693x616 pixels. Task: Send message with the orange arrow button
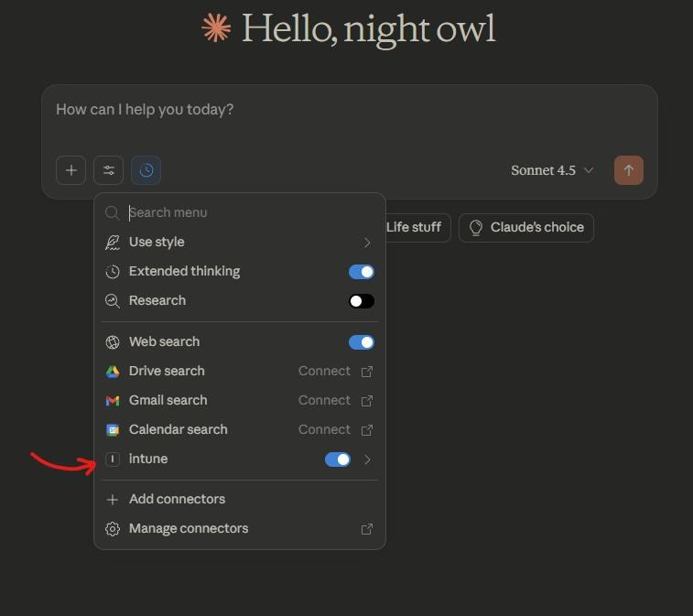click(629, 170)
